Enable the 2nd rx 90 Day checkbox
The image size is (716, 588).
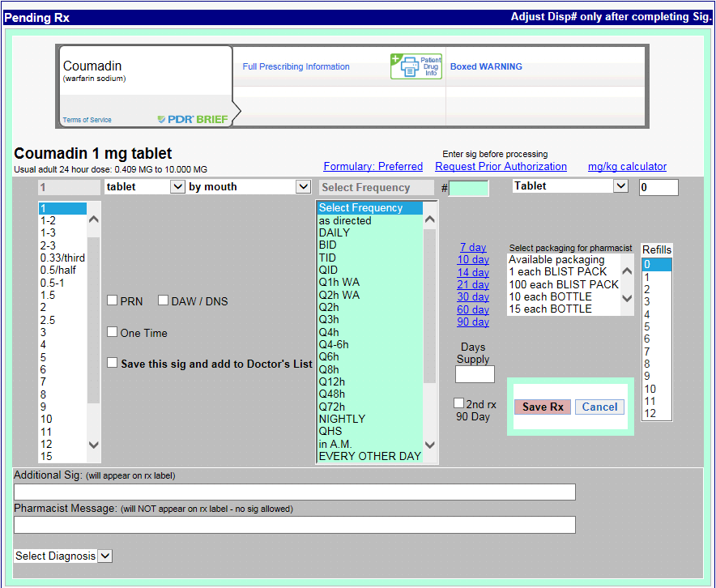(458, 403)
